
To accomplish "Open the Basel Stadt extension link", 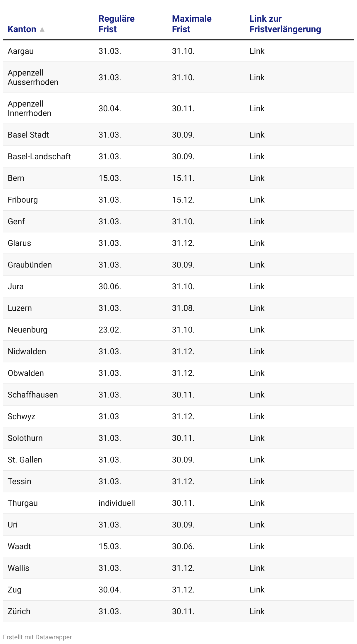I will pos(257,135).
